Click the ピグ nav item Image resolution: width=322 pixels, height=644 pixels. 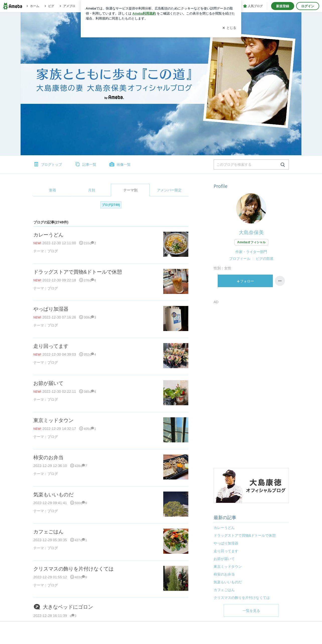49,6
